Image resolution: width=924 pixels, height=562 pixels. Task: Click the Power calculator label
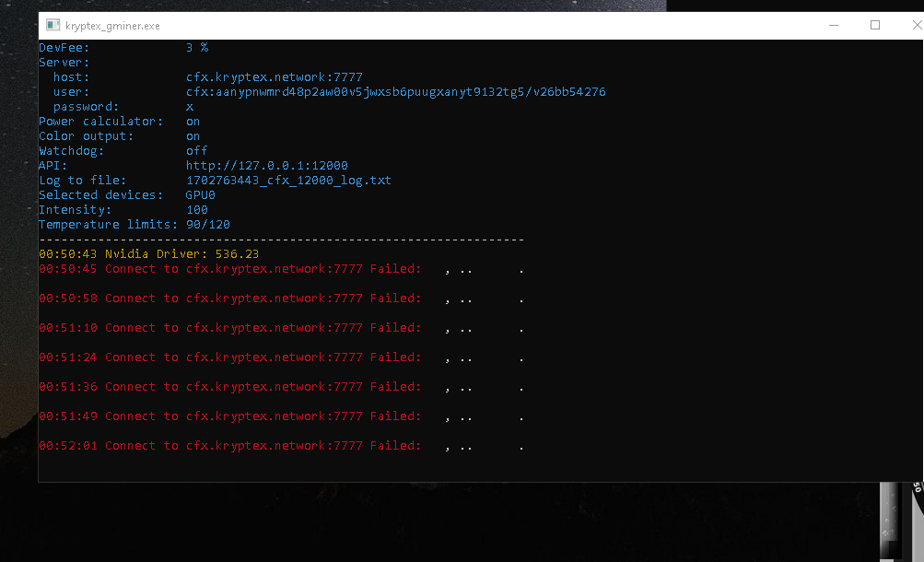tap(100, 122)
